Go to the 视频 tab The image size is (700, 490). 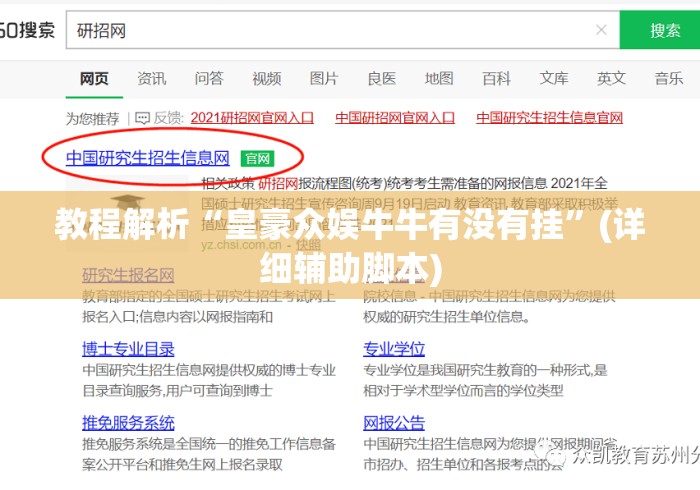tap(267, 79)
